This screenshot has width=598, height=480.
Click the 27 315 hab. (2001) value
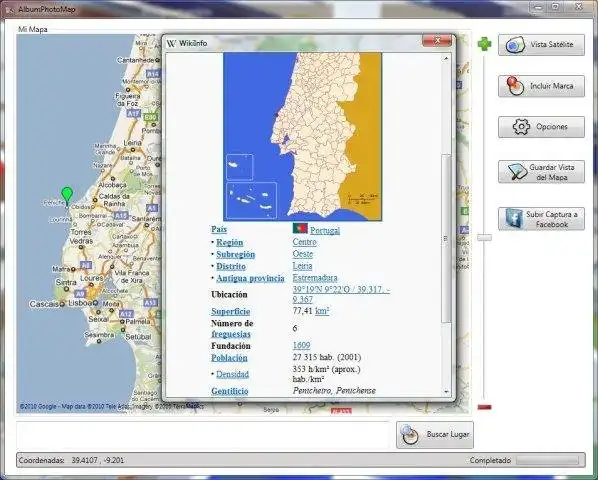click(327, 357)
